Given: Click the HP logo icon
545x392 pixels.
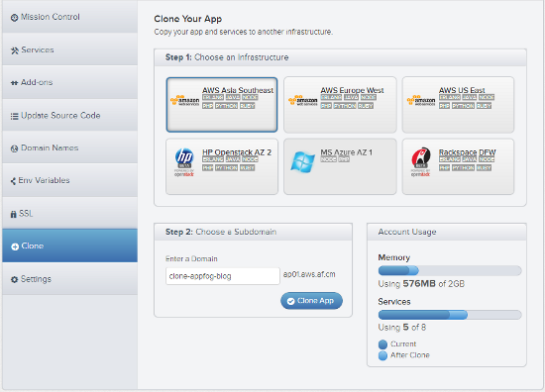Looking at the screenshot, I should (184, 162).
